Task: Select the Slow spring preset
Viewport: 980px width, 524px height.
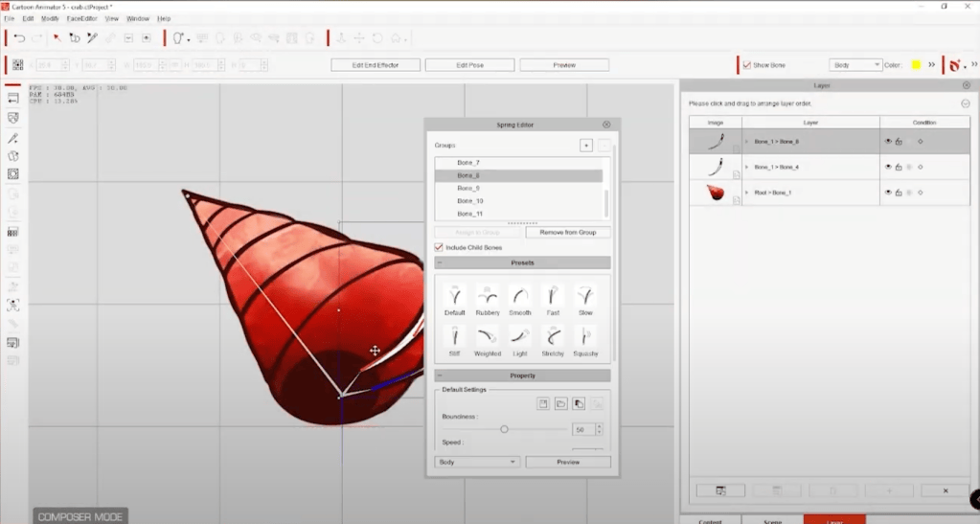Action: tap(585, 300)
